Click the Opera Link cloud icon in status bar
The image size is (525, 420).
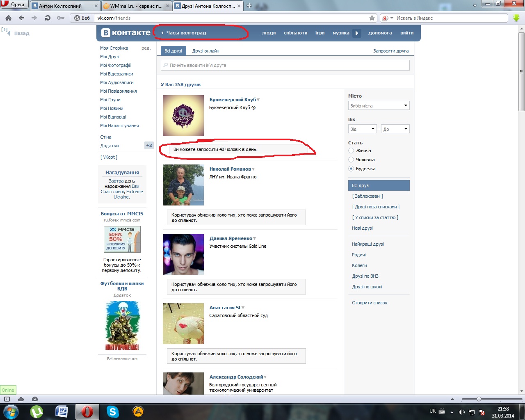[x=21, y=399]
